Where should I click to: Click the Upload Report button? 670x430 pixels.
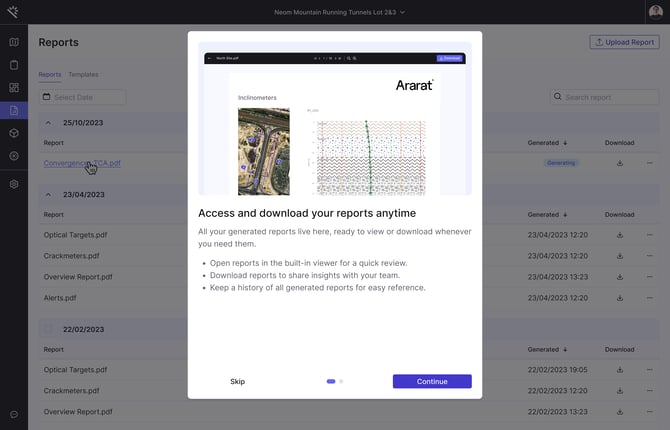[x=624, y=42]
